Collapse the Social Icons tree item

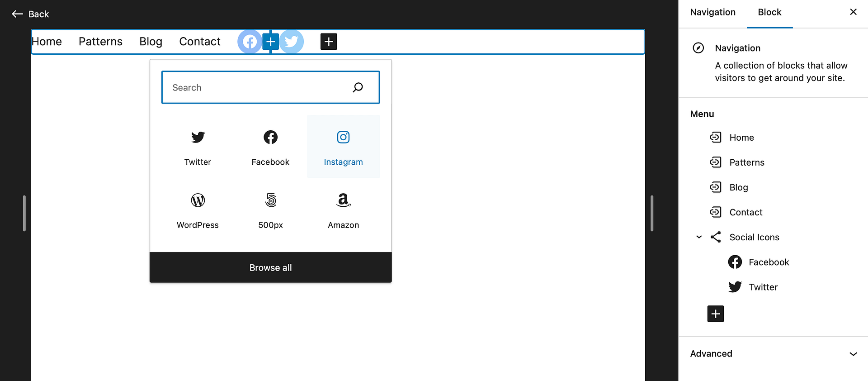[699, 237]
